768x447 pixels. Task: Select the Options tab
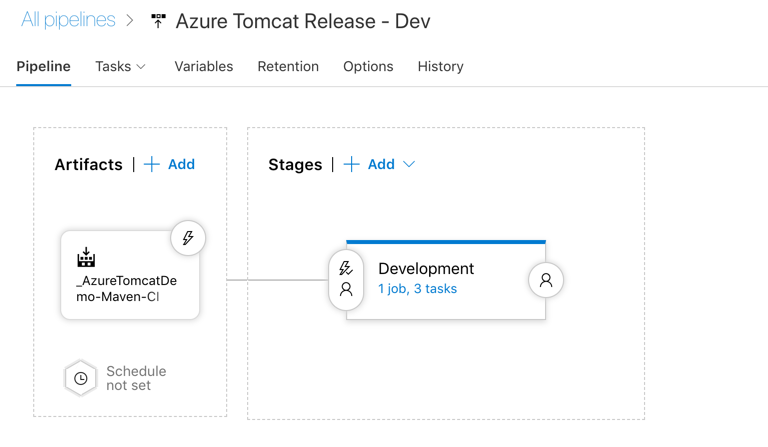368,66
